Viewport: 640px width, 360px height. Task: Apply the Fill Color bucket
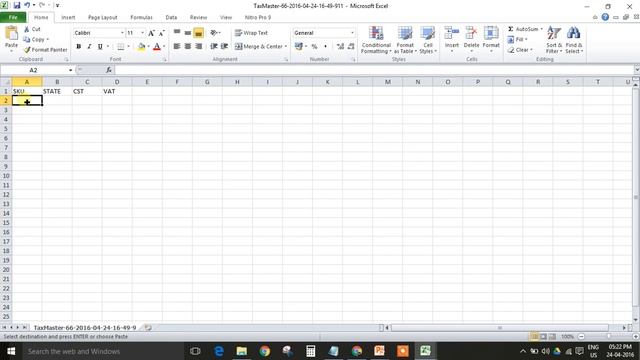(x=141, y=47)
